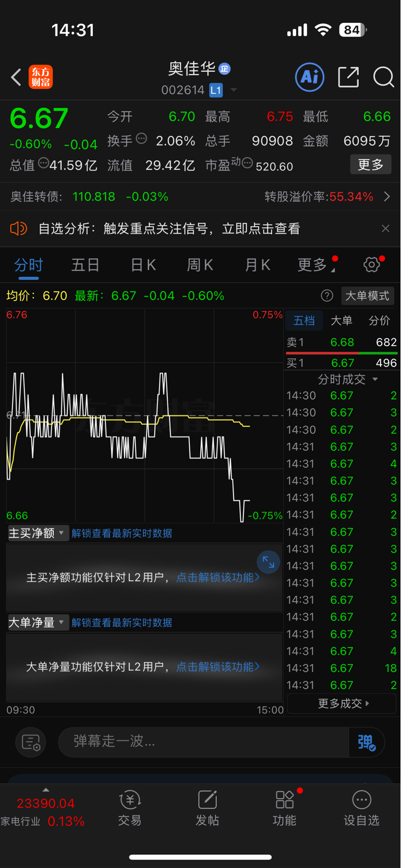The width and height of the screenshot is (401, 868).
Task: Switch to 分时 chart tab
Action: tap(29, 265)
